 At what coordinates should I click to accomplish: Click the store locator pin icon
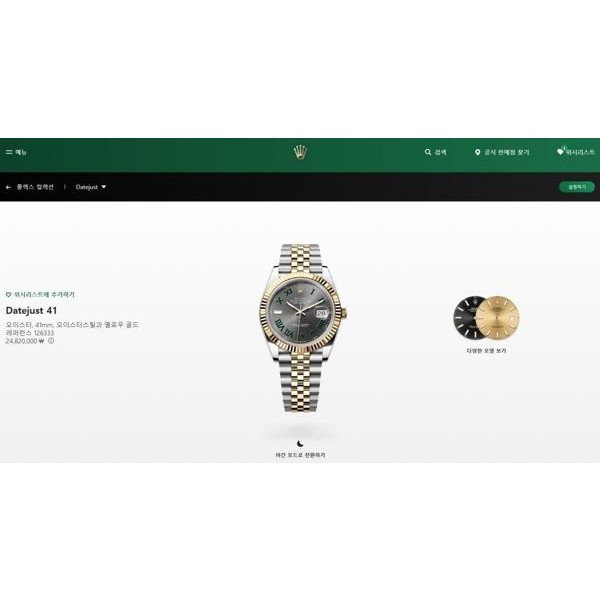pos(477,152)
